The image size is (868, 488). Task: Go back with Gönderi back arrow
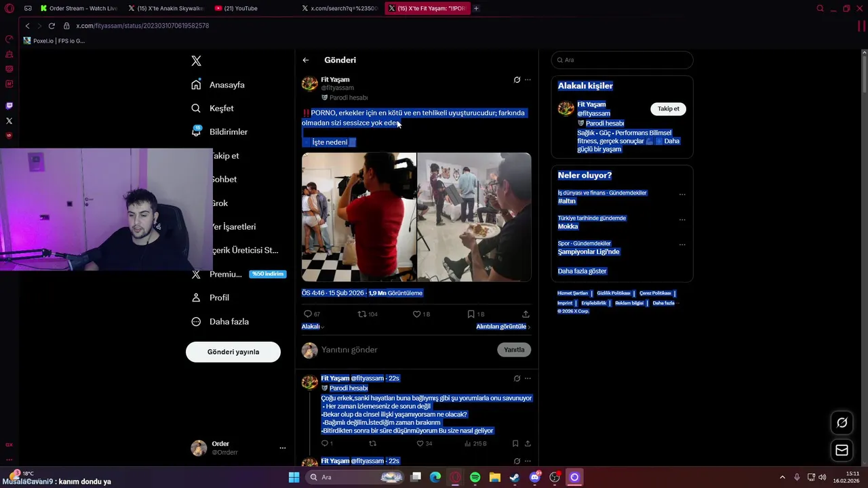(x=306, y=60)
